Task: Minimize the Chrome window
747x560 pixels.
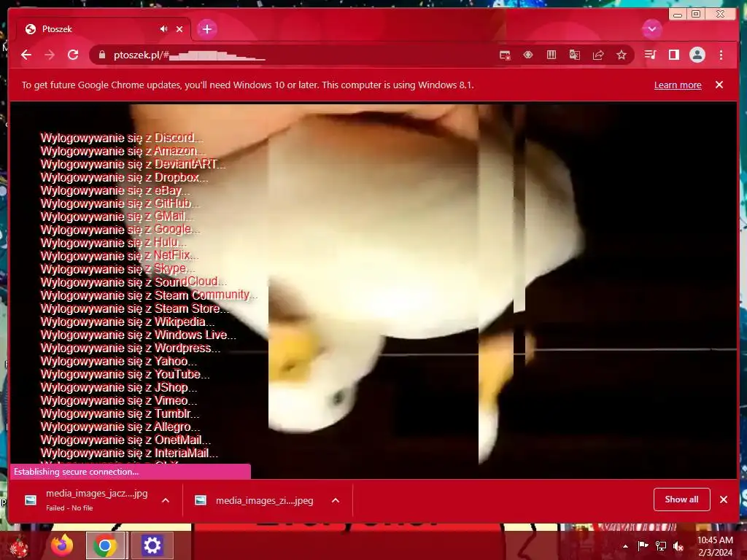Action: tap(678, 15)
